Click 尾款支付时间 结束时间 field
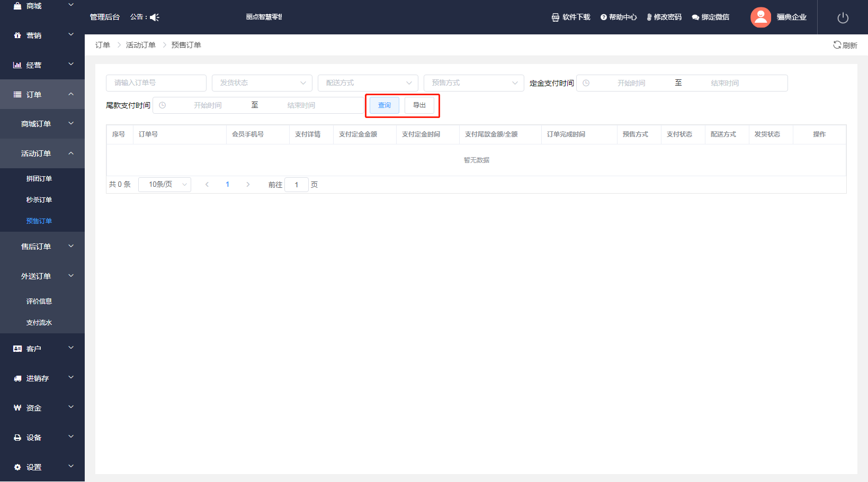868x482 pixels. tap(301, 105)
